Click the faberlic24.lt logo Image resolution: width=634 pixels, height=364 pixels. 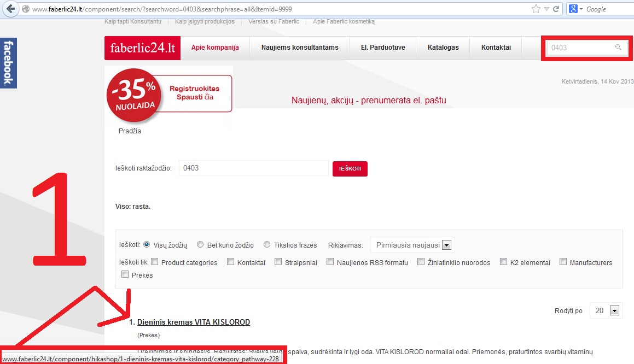(x=142, y=48)
